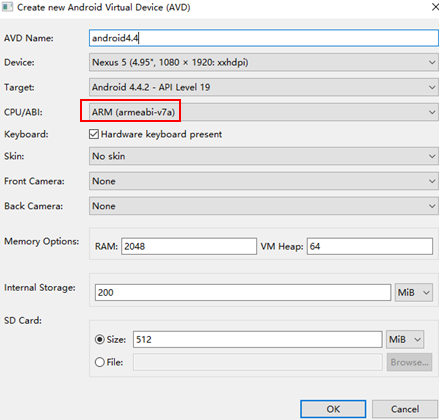Close the Create new AVD dialog

(x=435, y=7)
